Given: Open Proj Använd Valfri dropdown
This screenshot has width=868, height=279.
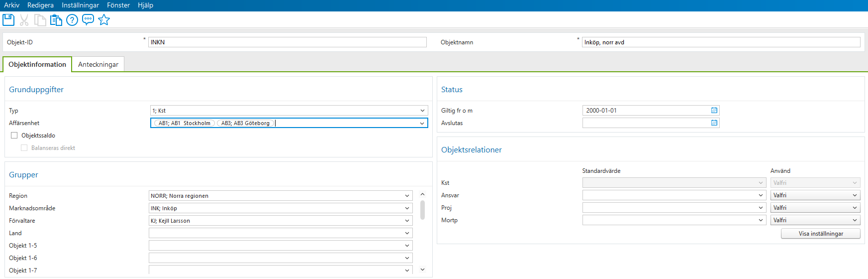Looking at the screenshot, I should [x=815, y=208].
